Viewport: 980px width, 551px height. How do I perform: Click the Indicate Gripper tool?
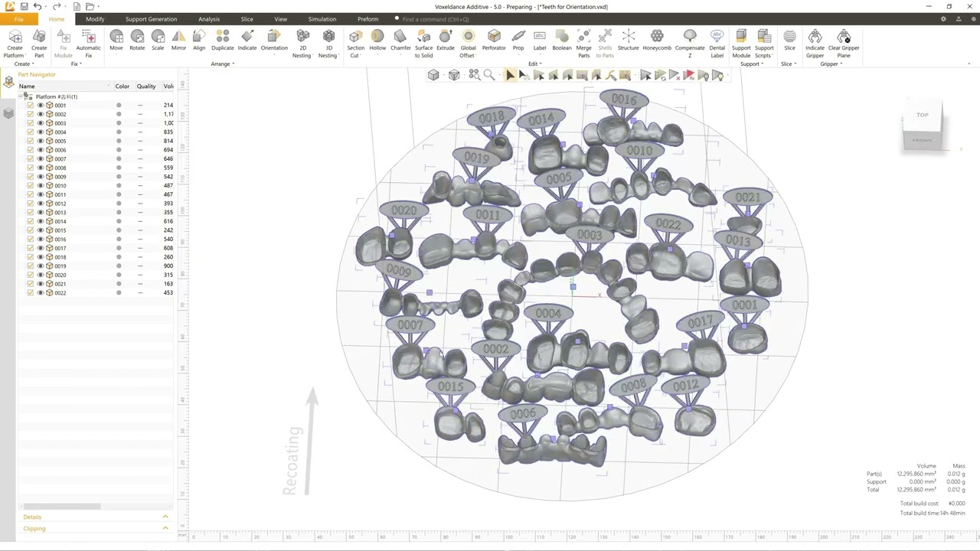[x=815, y=44]
